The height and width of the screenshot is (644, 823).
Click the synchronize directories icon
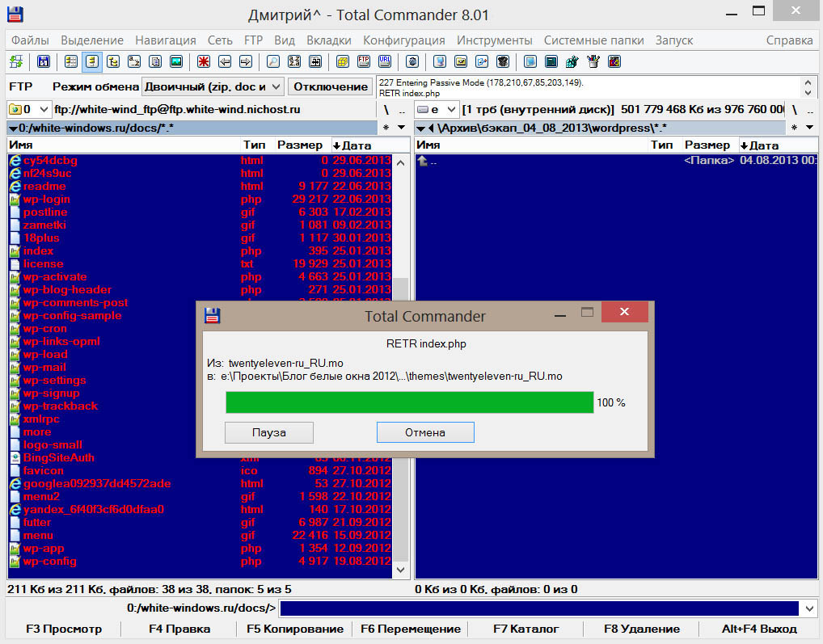pyautogui.click(x=315, y=62)
